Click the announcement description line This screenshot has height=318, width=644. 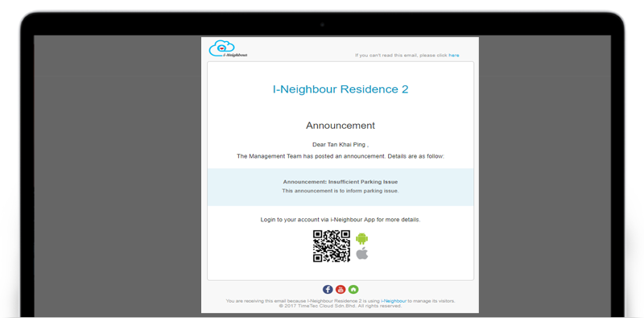341,191
